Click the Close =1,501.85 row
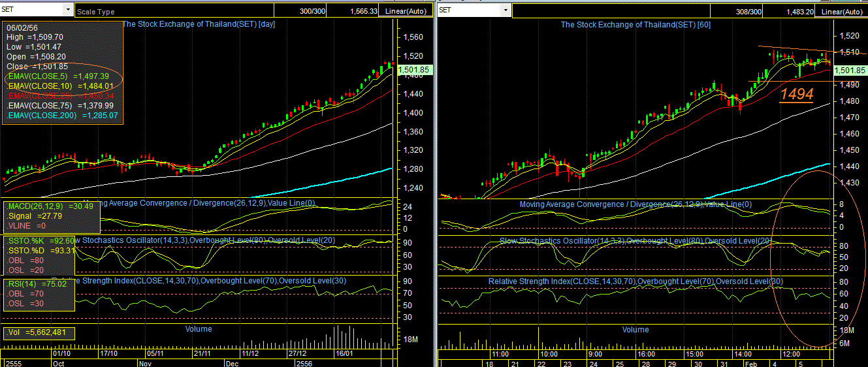Image resolution: width=868 pixels, height=367 pixels. 37,67
